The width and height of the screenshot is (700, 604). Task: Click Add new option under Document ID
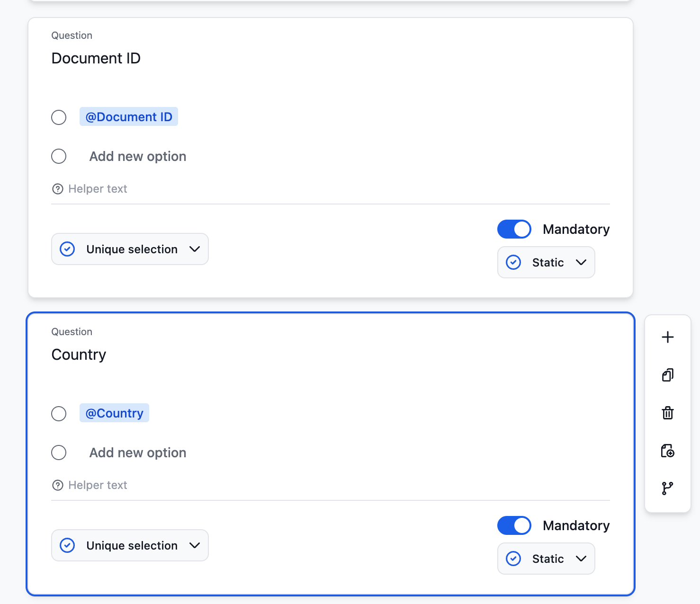[x=137, y=156]
